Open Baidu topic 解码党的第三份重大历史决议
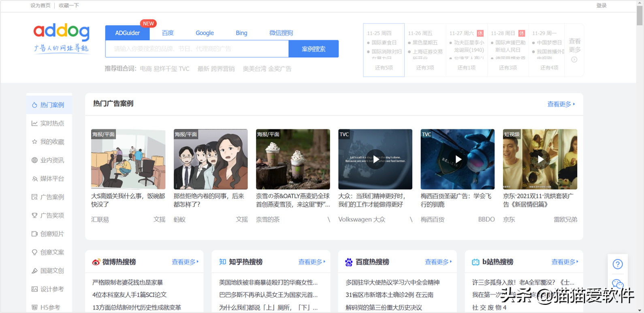The width and height of the screenshot is (644, 313). 384,307
